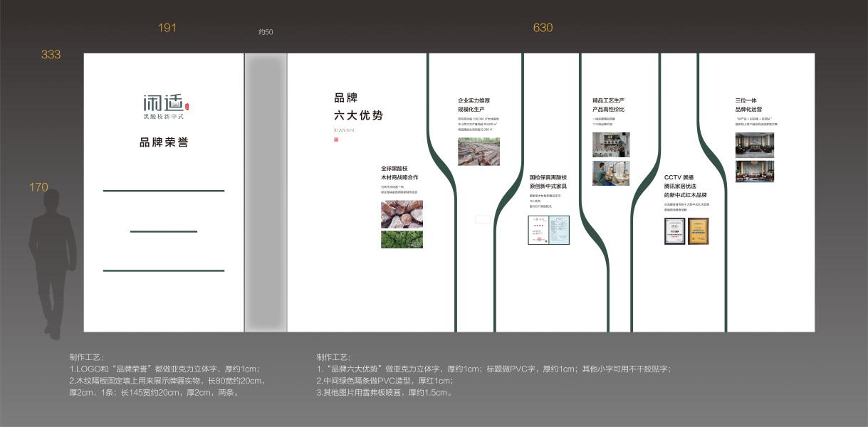
Task: Click the bottom long wooden display shelf
Action: coord(164,270)
